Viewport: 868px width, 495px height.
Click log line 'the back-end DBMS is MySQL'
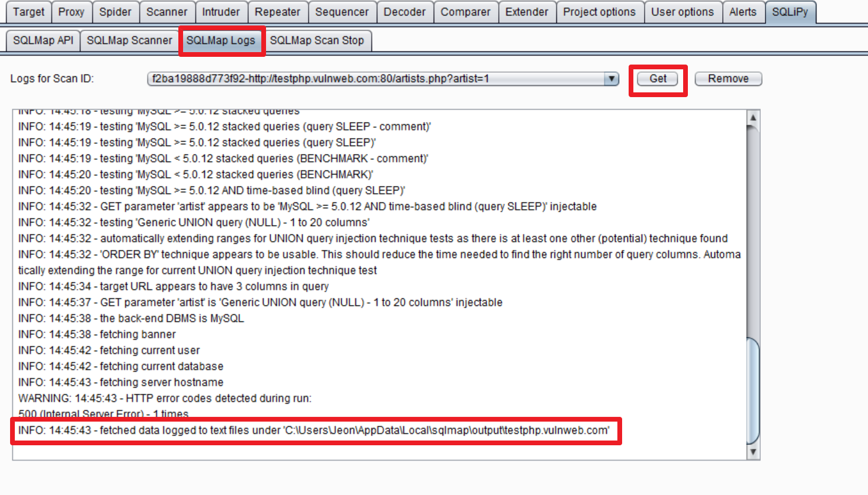click(x=131, y=319)
